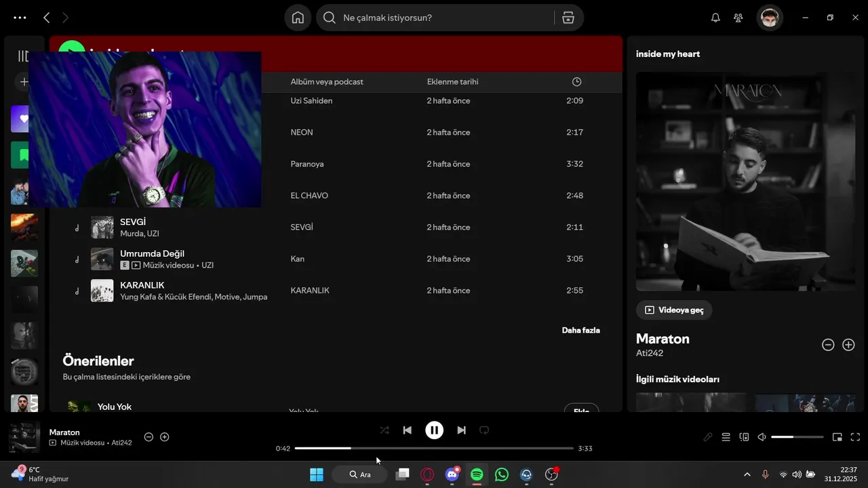Open Liked Songs in the sidebar

(x=20, y=119)
